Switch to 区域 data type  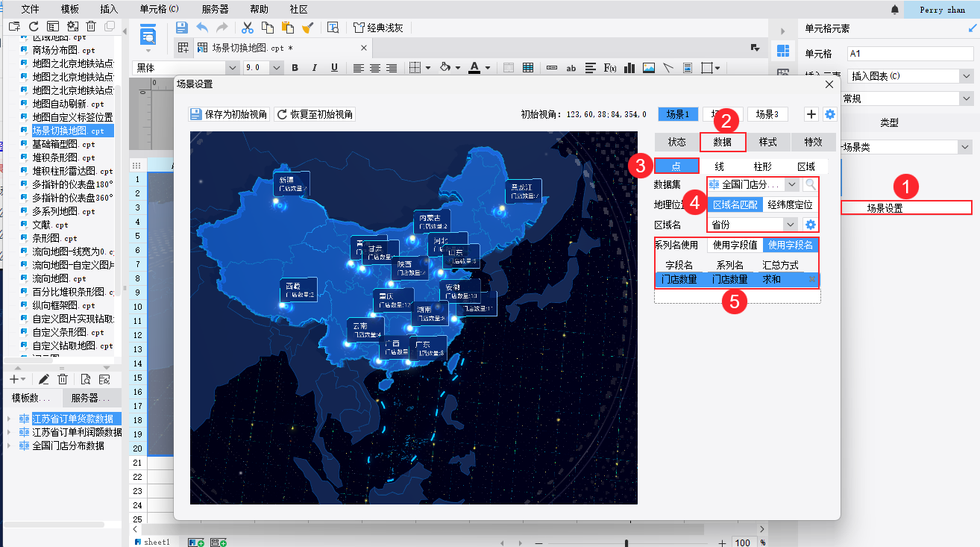click(x=806, y=166)
